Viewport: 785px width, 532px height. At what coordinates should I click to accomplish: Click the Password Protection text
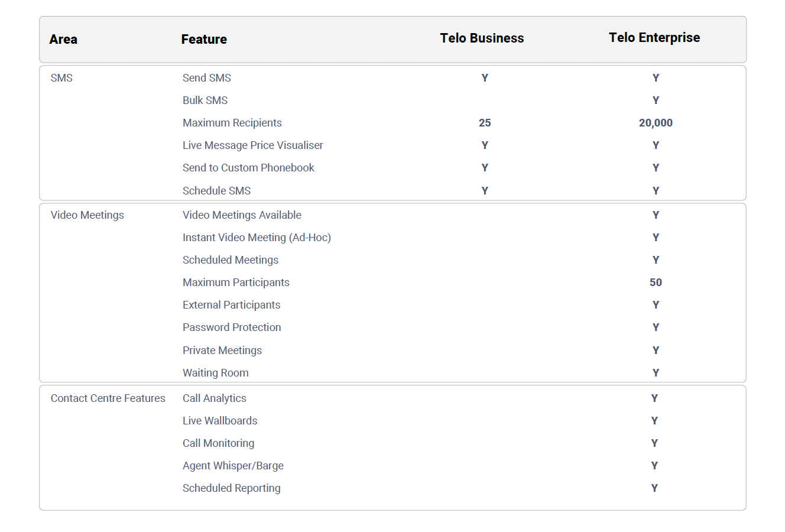(232, 327)
